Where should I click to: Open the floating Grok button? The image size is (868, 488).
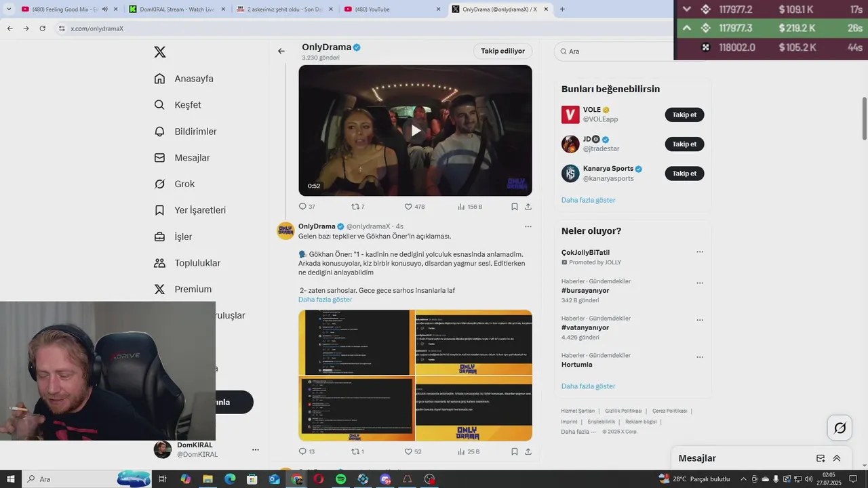point(840,428)
